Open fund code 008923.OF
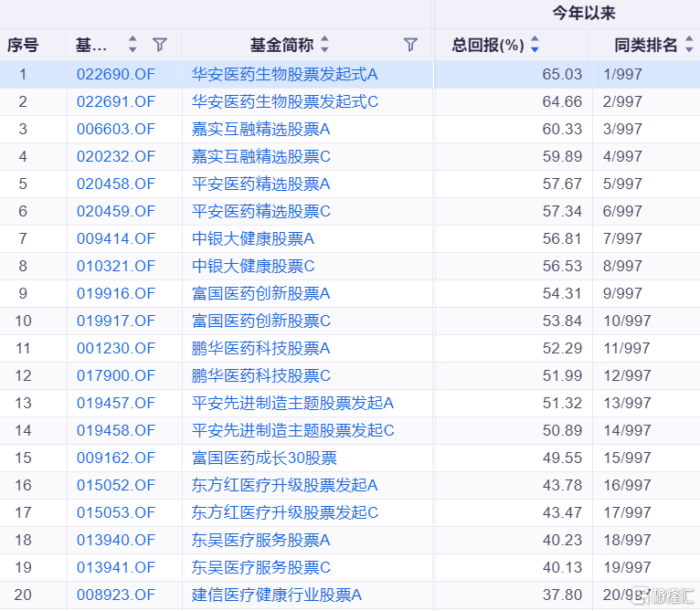 tap(116, 595)
